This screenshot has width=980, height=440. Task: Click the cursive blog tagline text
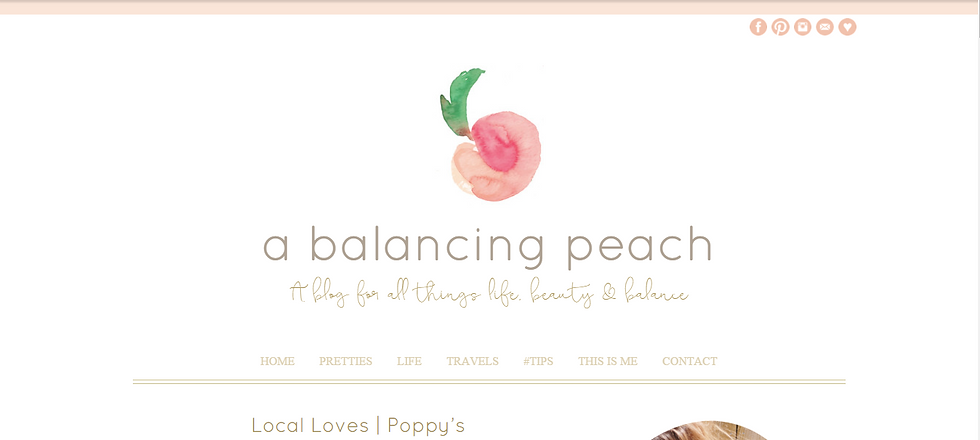pyautogui.click(x=489, y=292)
